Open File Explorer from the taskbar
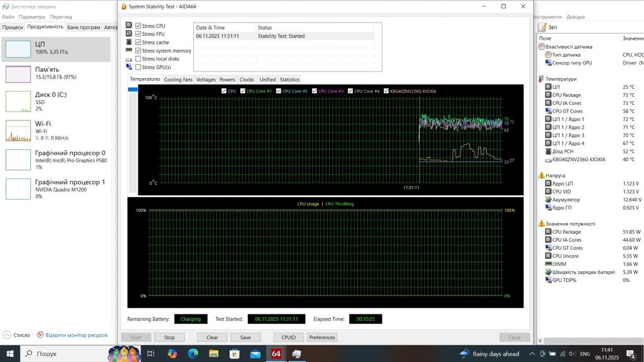The height and width of the screenshot is (362, 644). (214, 354)
